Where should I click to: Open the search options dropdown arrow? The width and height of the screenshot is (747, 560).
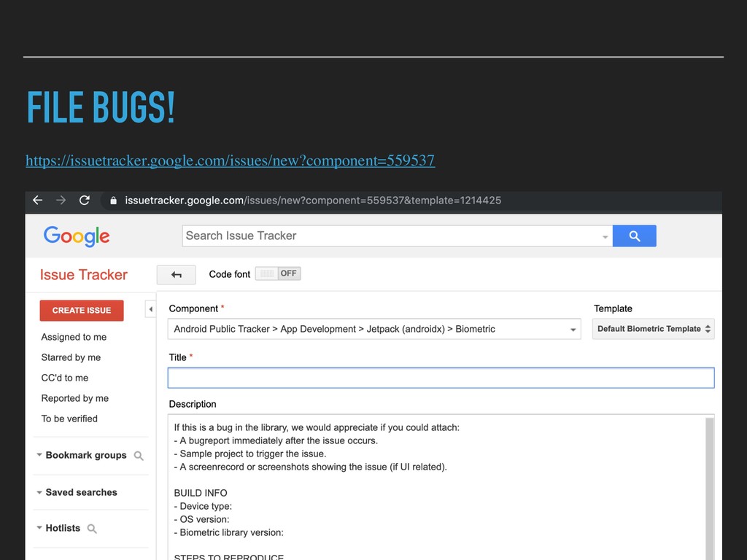click(605, 237)
